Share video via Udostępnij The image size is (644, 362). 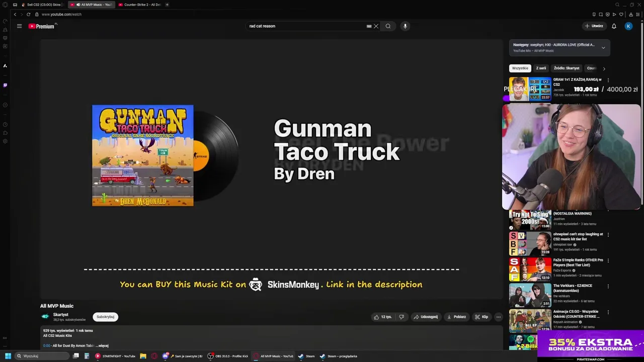(x=426, y=317)
